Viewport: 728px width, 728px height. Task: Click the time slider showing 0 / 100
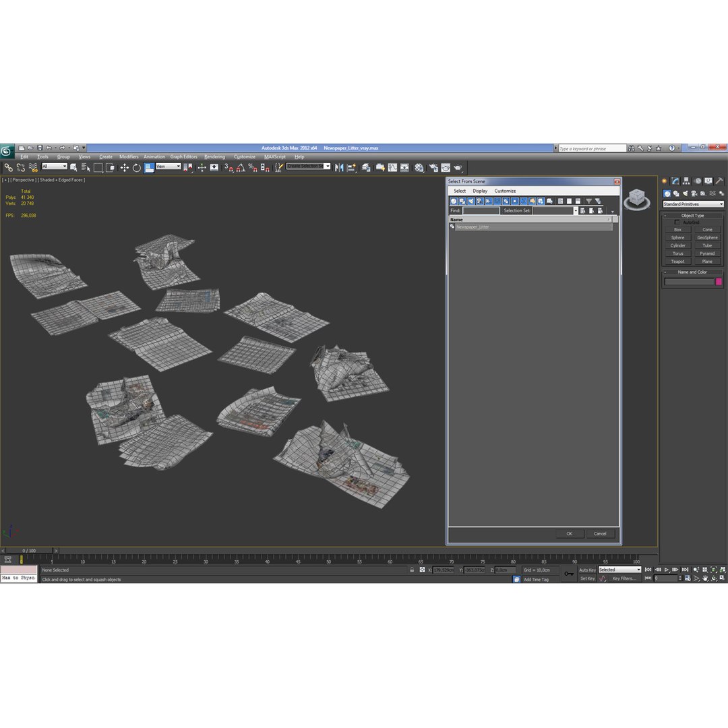click(29, 551)
